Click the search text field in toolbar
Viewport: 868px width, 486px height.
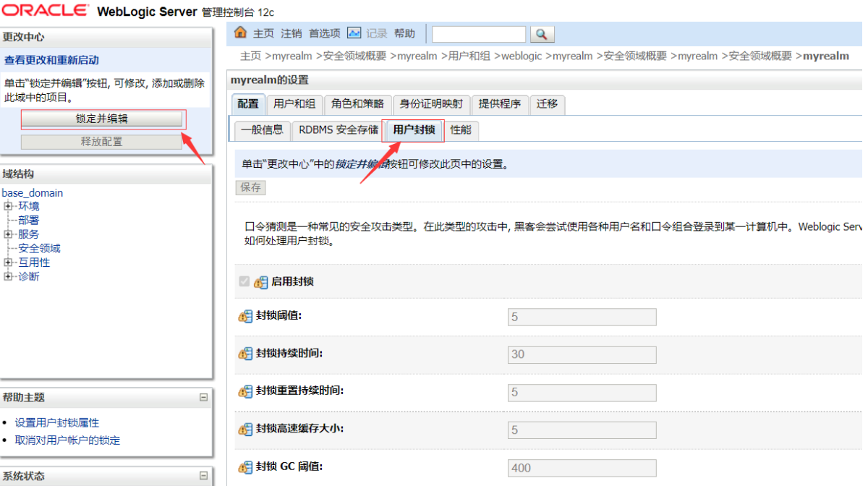(x=479, y=34)
